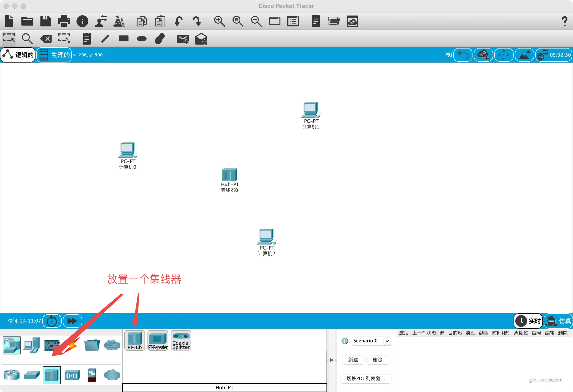Screen dimensions: 573x392
Task: Select the Components category
Action: point(52,345)
